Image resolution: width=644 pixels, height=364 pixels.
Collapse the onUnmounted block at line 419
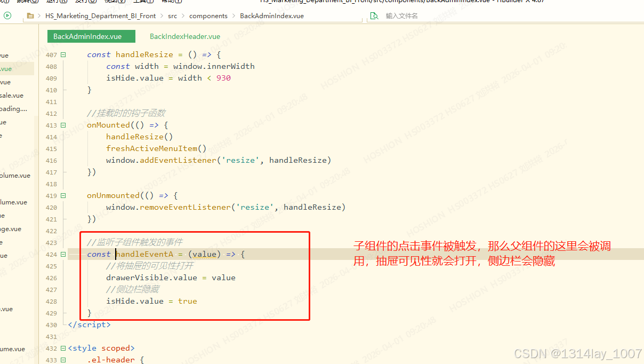pos(63,195)
